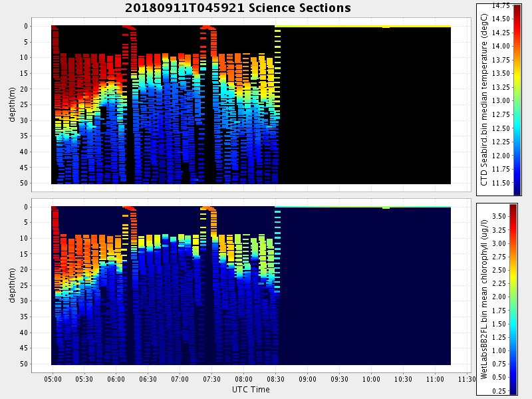Select the 14.75 value on temperature scale
532x399 pixels.
click(501, 5)
